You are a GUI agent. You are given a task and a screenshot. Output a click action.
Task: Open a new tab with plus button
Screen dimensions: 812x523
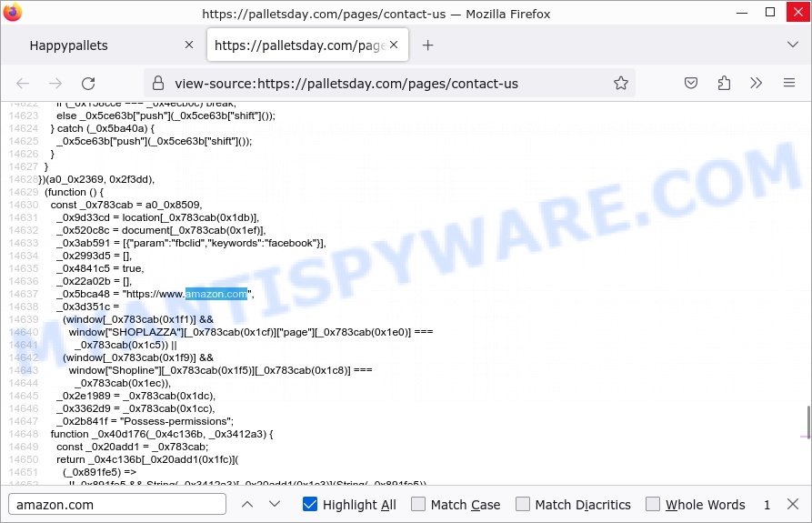pyautogui.click(x=427, y=45)
